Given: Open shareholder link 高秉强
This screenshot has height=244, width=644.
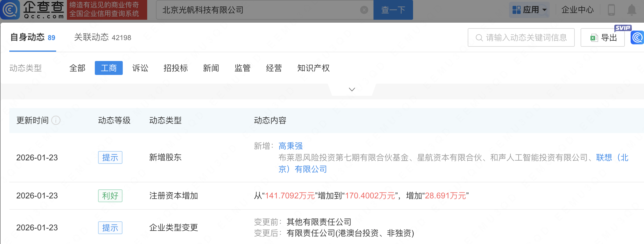Looking at the screenshot, I should pos(290,146).
